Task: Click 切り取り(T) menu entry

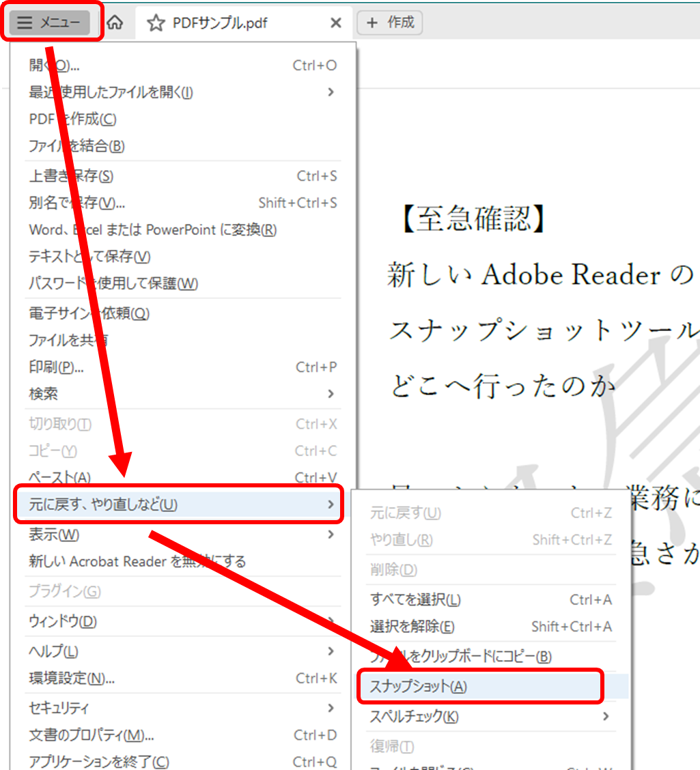Action: (183, 424)
